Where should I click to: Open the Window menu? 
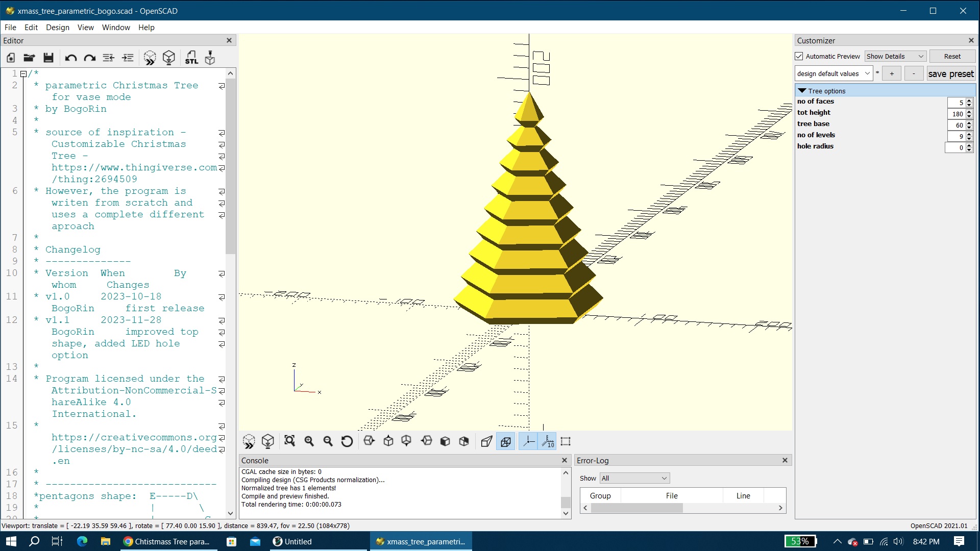pyautogui.click(x=115, y=27)
